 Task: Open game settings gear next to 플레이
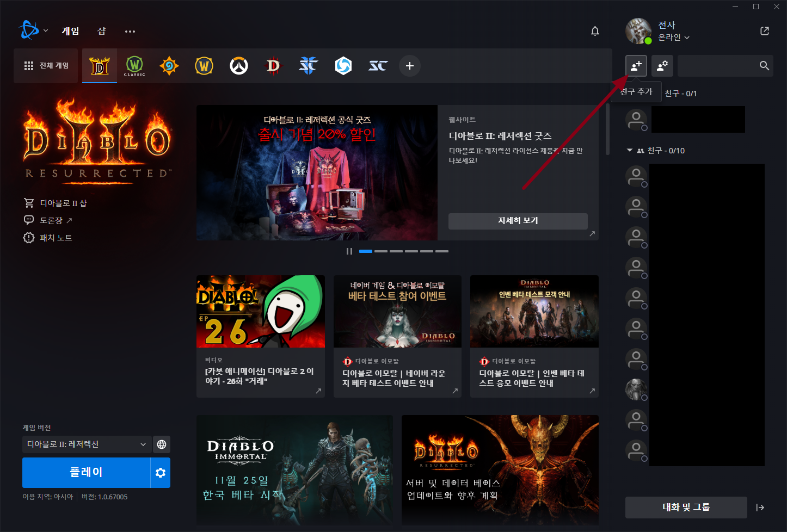161,473
